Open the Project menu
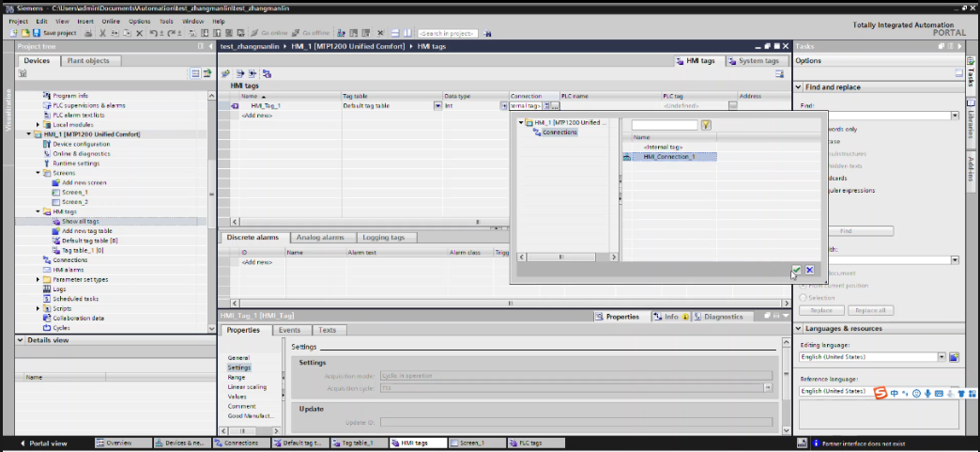The height and width of the screenshot is (452, 980). (x=19, y=22)
